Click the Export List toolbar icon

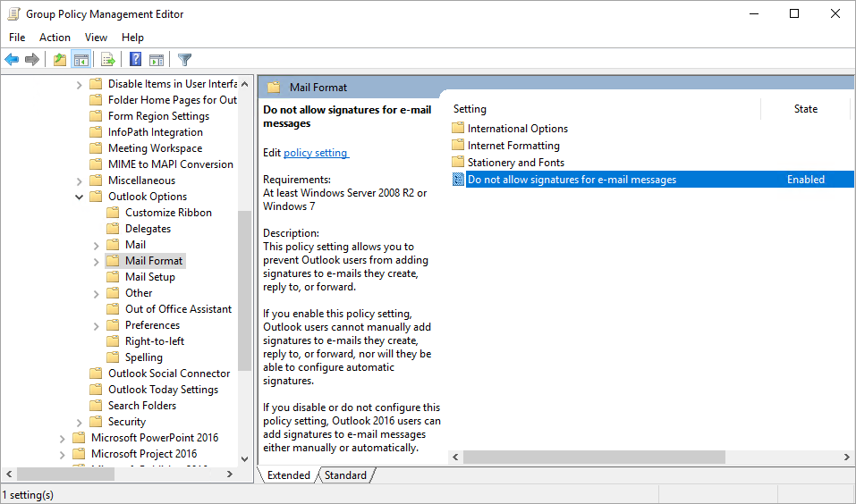[x=108, y=60]
